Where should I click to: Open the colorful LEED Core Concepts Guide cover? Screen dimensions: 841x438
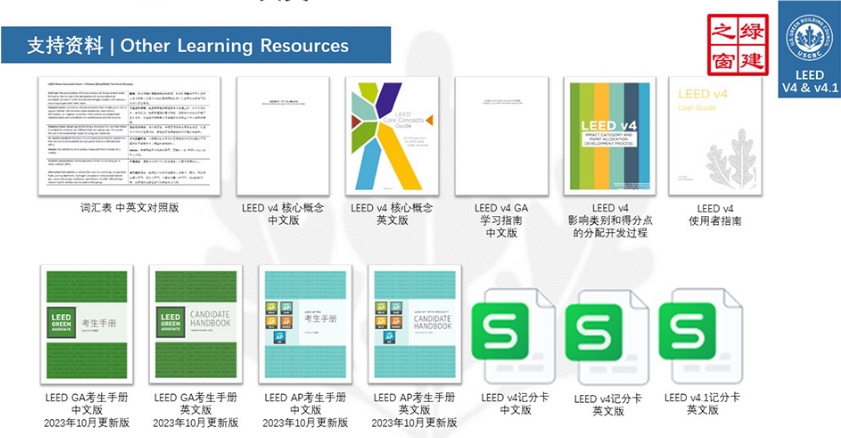[392, 136]
